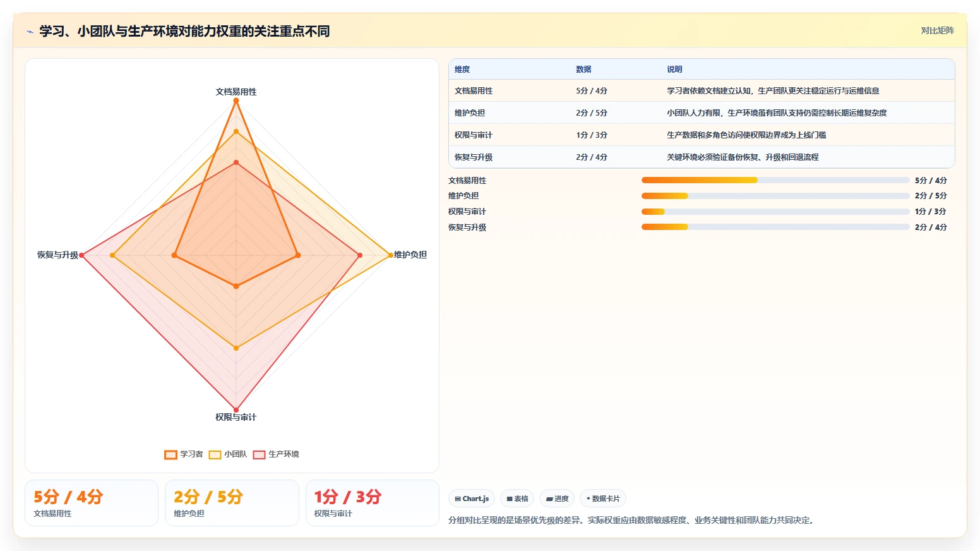Viewport: 980px width, 551px height.
Task: Toggle the 学习者 legend swatch
Action: 170,454
